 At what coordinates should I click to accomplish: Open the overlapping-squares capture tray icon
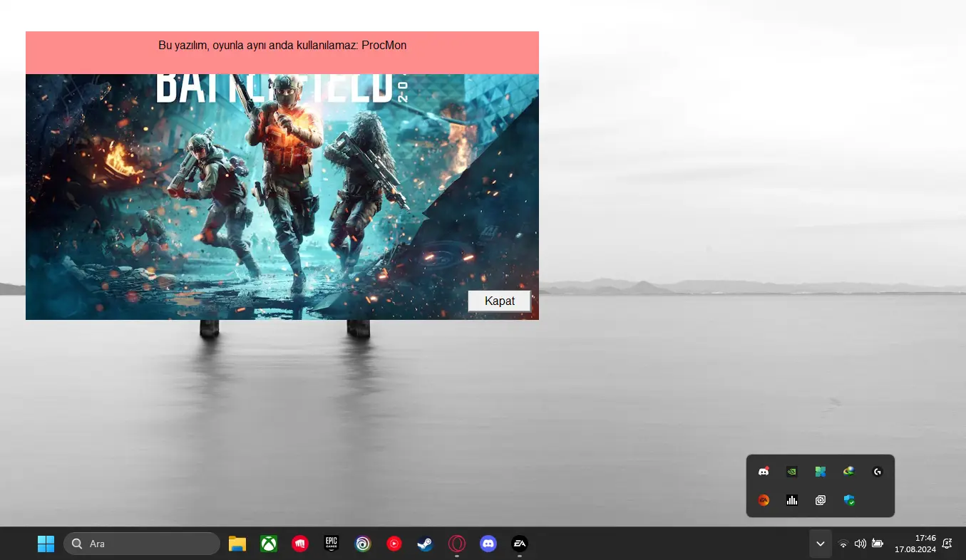(x=821, y=500)
